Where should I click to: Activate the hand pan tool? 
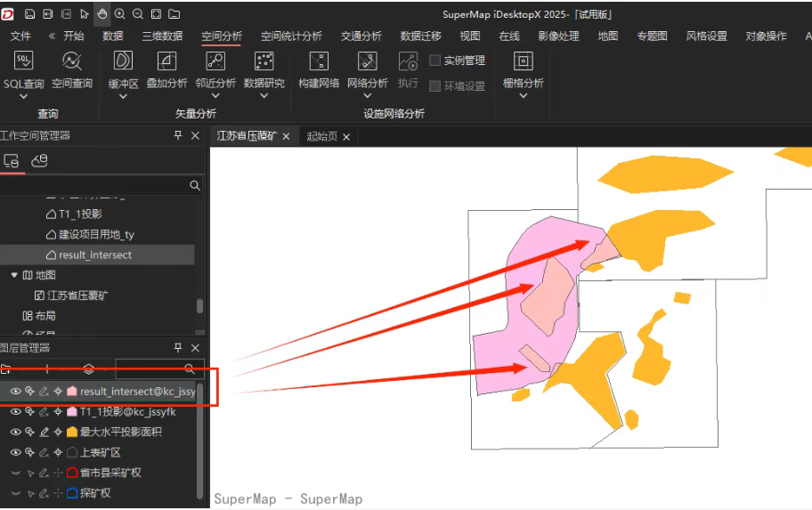point(102,14)
